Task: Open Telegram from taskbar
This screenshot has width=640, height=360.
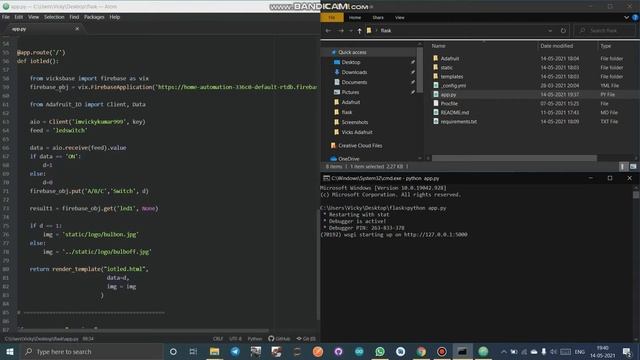Action: (235, 351)
